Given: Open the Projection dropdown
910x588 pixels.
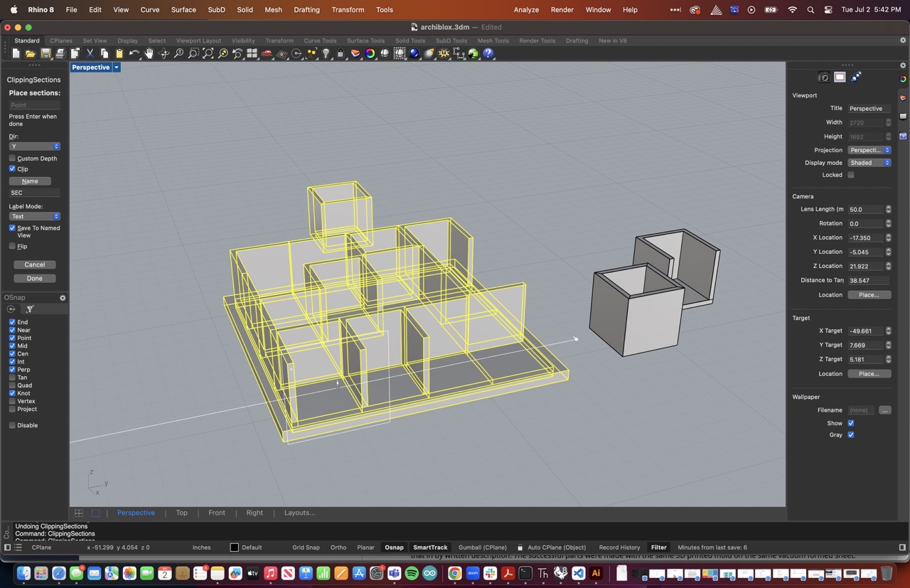Looking at the screenshot, I should [869, 150].
